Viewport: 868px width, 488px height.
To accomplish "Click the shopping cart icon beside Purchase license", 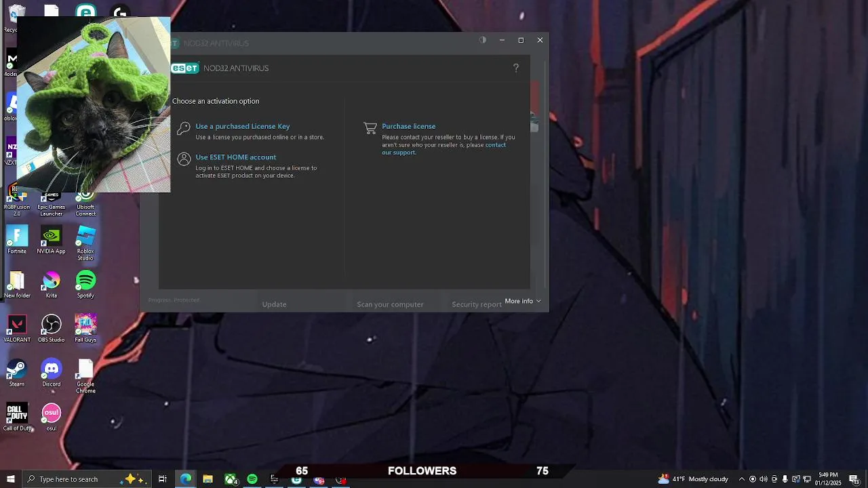I will 370,128.
